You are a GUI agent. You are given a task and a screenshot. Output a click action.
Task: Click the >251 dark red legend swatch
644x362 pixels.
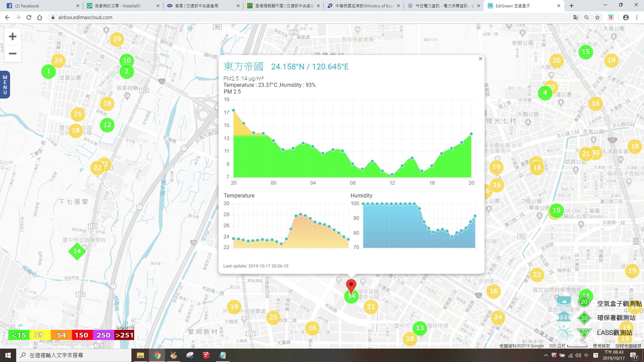[124, 335]
